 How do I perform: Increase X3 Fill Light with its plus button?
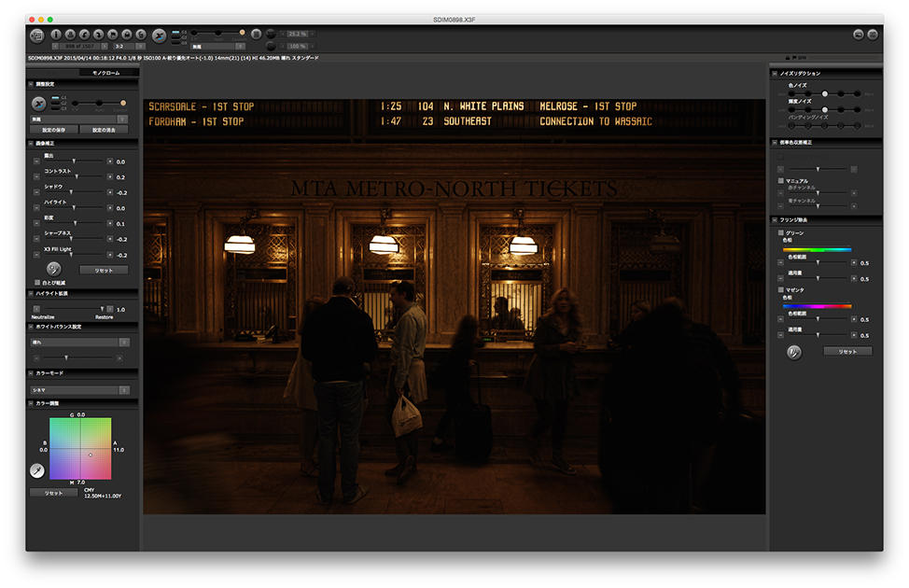109,255
